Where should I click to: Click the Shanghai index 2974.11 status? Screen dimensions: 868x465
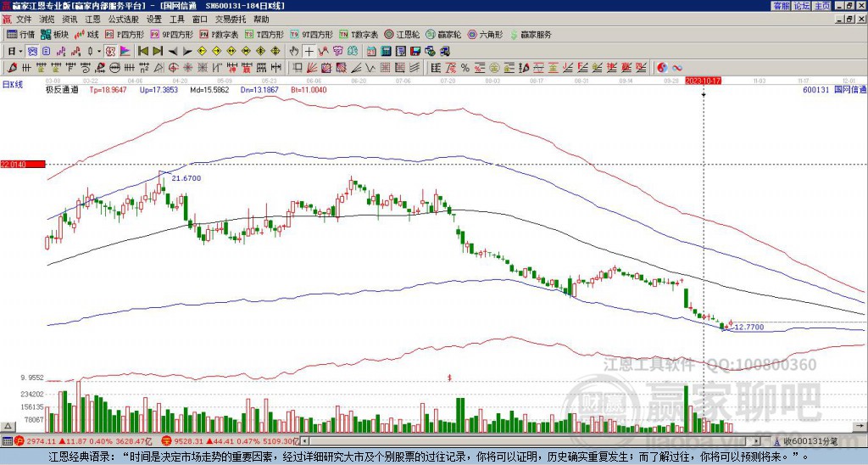coord(83,442)
